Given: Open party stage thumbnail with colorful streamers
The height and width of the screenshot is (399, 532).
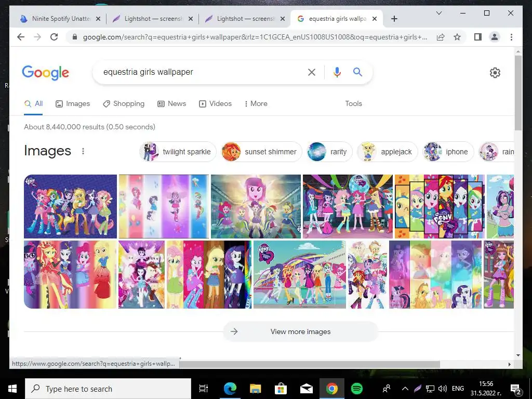Looking at the screenshot, I should click(348, 206).
